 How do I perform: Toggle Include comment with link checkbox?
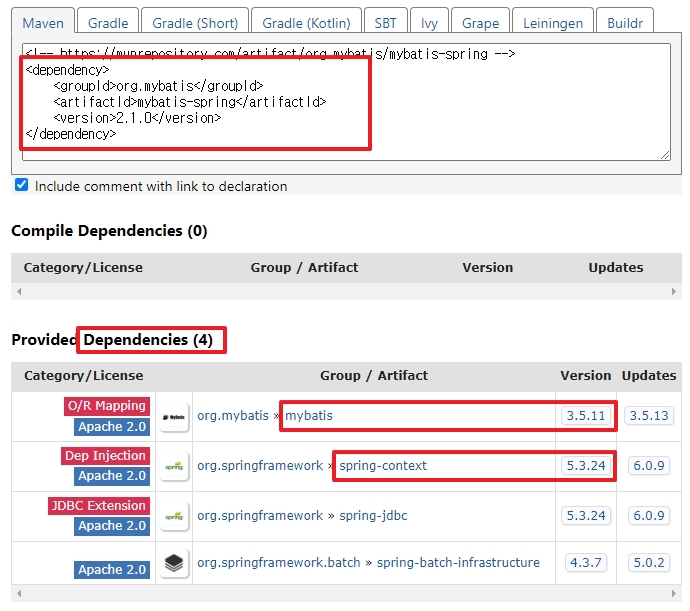[21, 185]
